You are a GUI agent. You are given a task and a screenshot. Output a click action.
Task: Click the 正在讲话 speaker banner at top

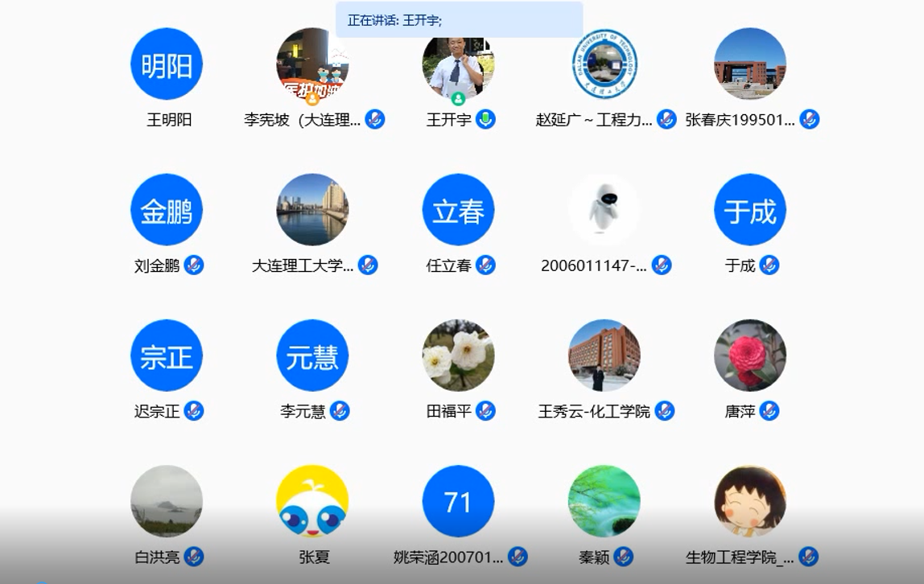coord(459,20)
